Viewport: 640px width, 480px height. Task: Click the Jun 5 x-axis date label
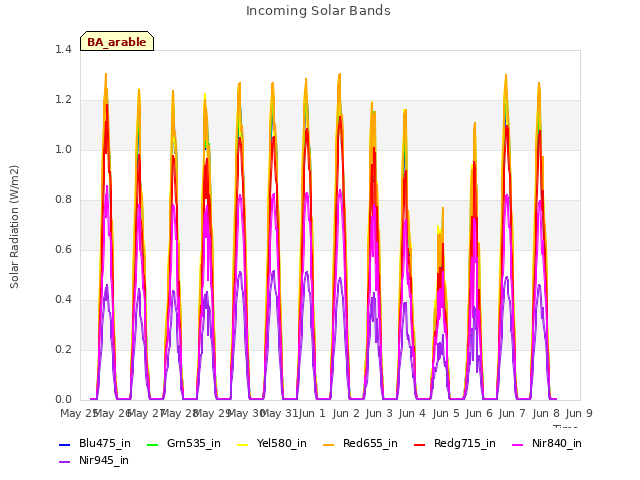[x=446, y=413]
